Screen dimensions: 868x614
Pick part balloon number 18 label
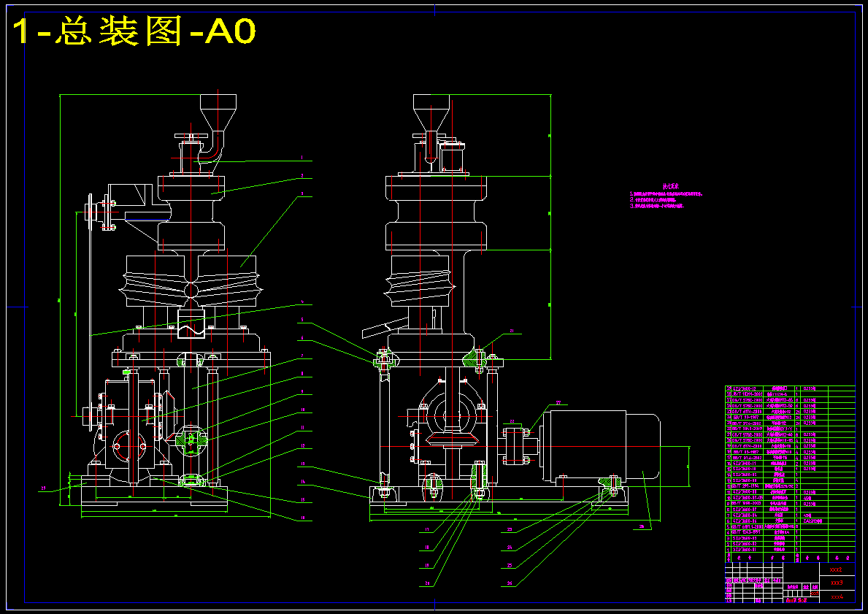tap(427, 548)
